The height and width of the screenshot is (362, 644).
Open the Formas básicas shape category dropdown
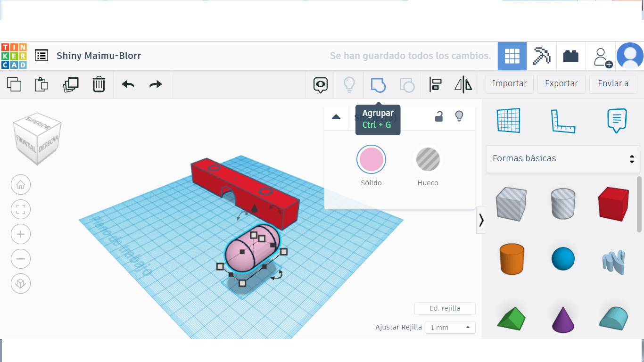click(x=563, y=159)
